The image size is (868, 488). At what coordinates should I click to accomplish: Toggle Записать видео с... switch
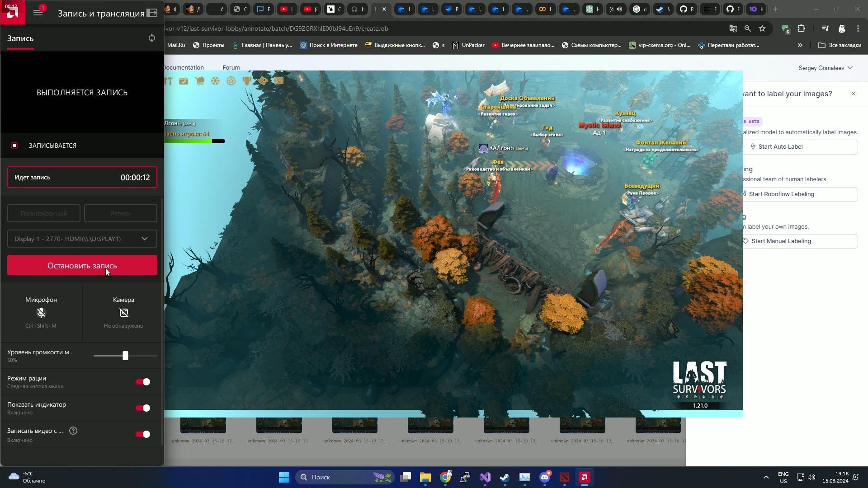click(143, 434)
